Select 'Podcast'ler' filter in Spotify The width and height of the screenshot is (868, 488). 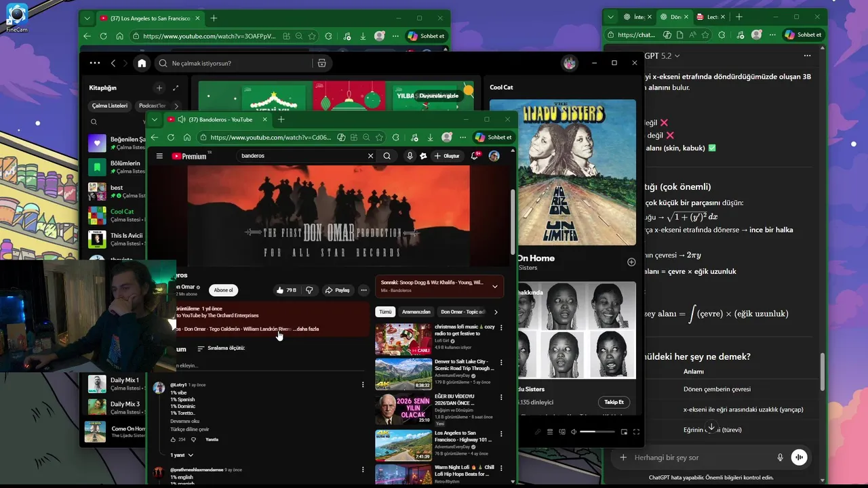152,106
